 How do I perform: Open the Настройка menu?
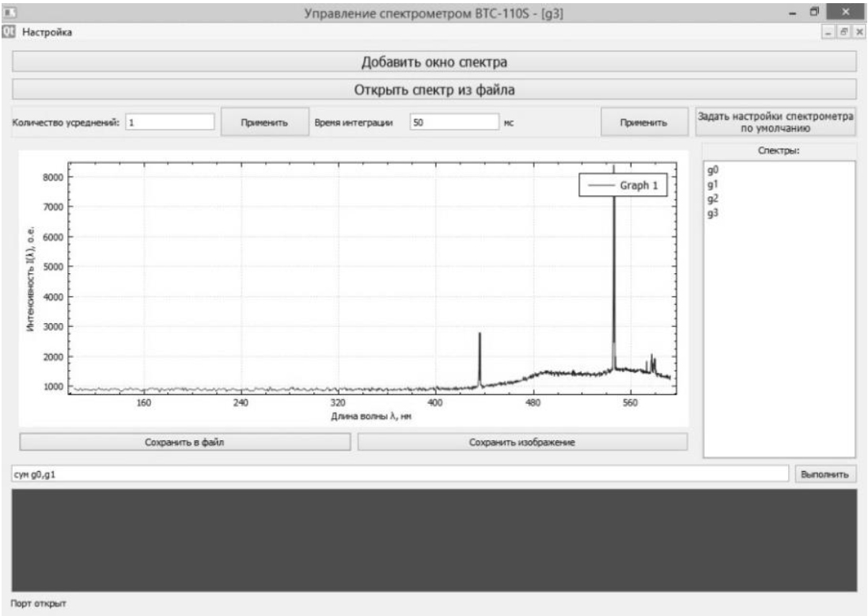[44, 32]
